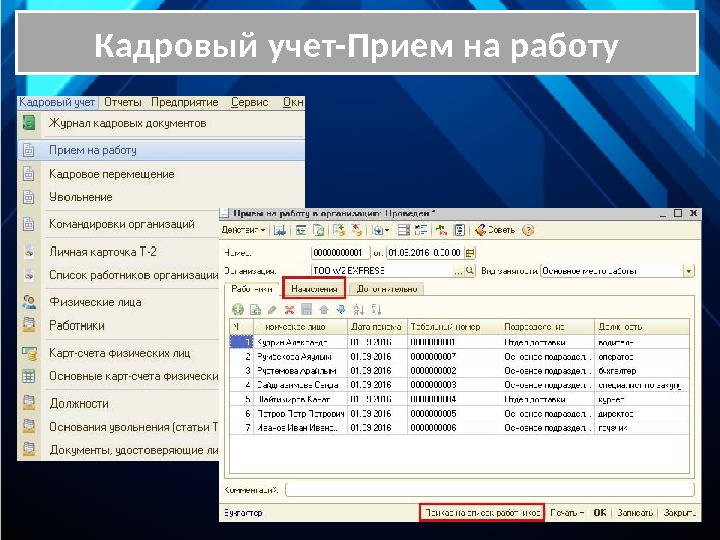Click the sort ascending icon
Image resolution: width=720 pixels, height=540 pixels.
[x=359, y=309]
